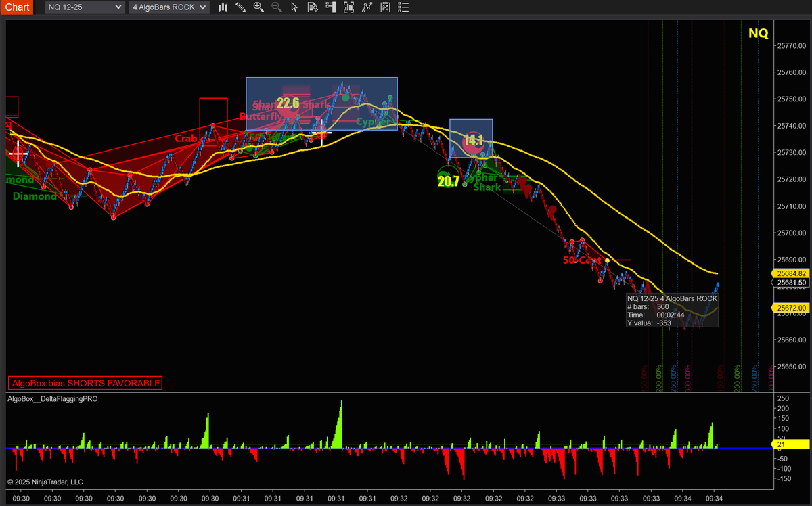Viewport: 812px width, 506px height.
Task: Select the Chart tab
Action: pos(16,7)
